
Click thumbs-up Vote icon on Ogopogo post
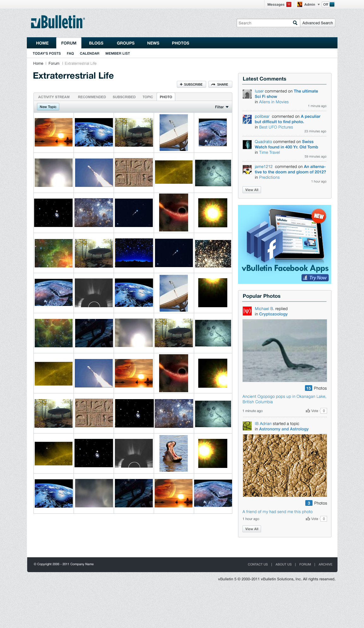coord(308,411)
